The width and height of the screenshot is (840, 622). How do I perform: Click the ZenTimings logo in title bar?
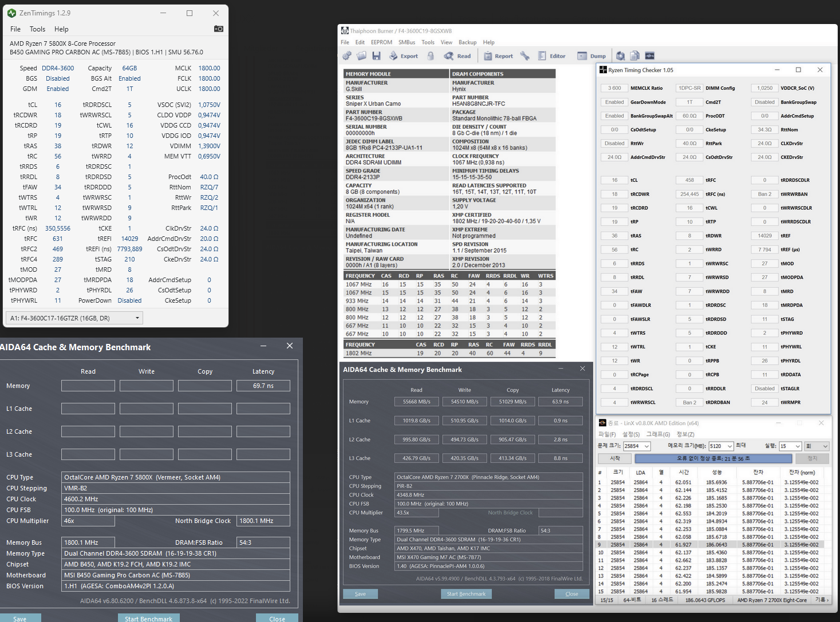pos(11,13)
